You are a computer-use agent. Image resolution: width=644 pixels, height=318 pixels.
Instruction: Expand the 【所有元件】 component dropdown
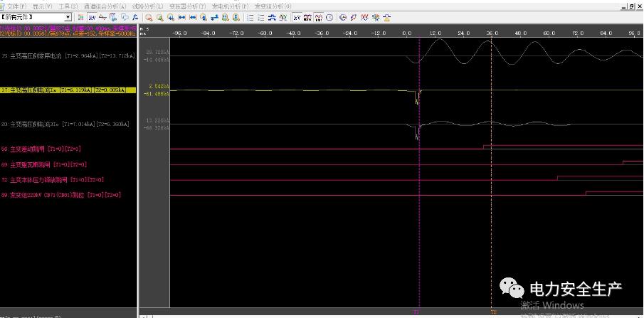(x=68, y=17)
